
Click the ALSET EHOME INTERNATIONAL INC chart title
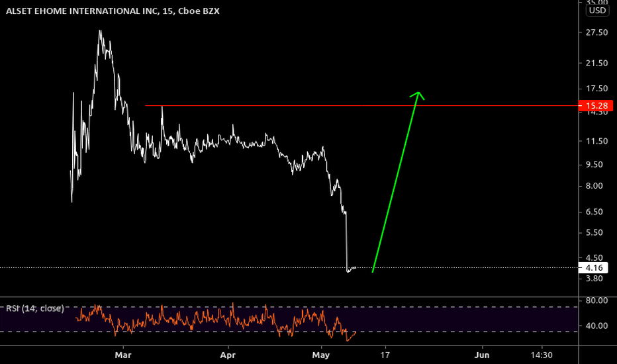pyautogui.click(x=113, y=11)
